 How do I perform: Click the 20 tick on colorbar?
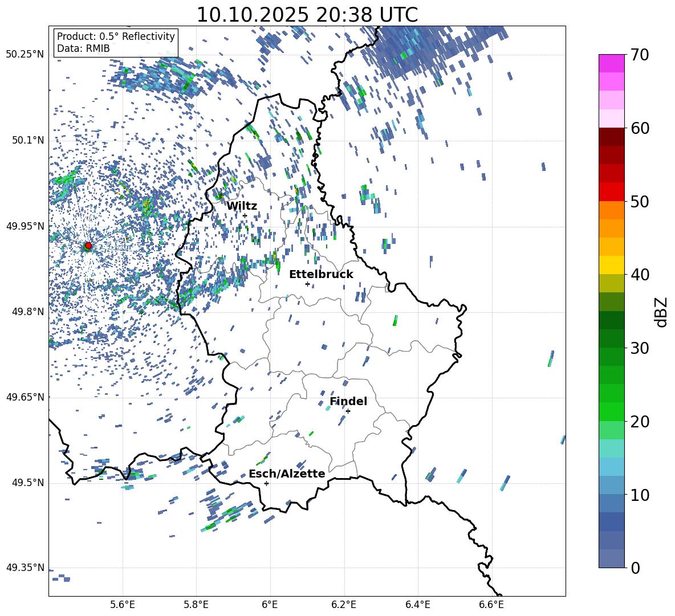click(x=639, y=422)
